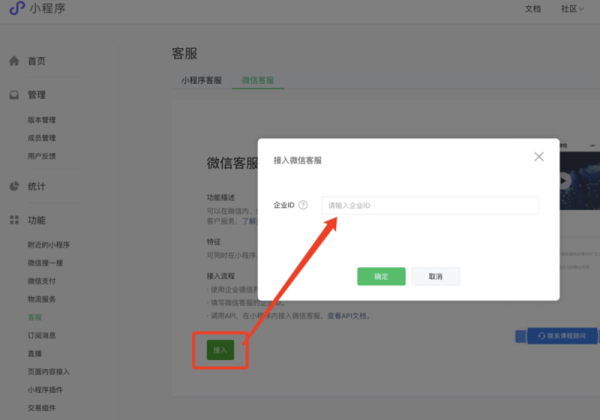Expand the 社区 dropdown menu
Viewport: 600px width, 420px height.
pyautogui.click(x=572, y=9)
